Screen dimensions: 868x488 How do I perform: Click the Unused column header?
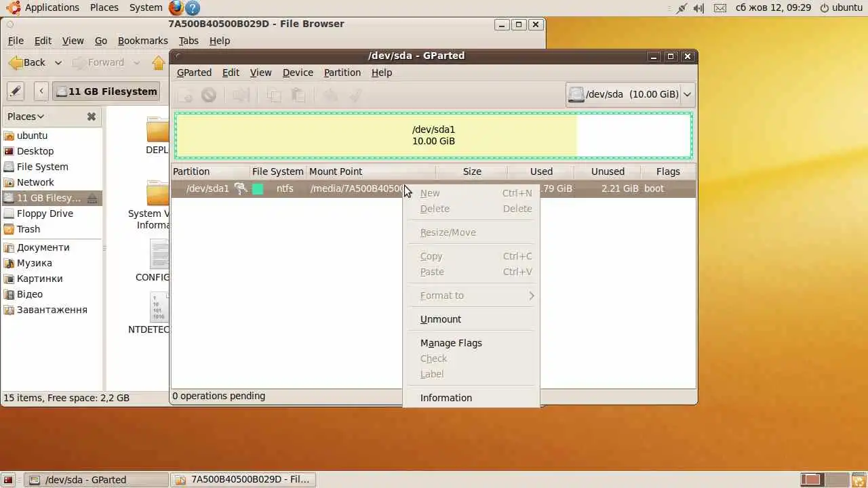coord(608,171)
